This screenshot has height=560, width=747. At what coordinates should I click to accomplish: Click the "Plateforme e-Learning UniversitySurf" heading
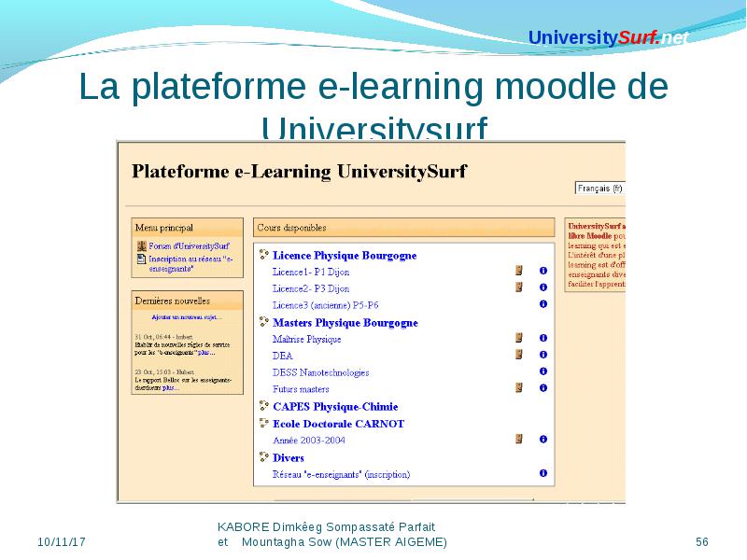click(x=299, y=172)
